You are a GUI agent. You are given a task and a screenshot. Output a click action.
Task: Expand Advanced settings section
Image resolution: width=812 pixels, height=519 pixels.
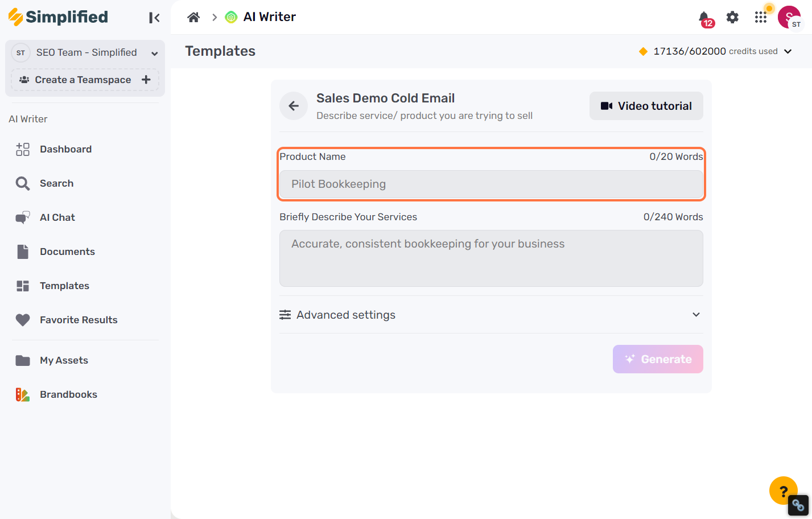point(491,315)
